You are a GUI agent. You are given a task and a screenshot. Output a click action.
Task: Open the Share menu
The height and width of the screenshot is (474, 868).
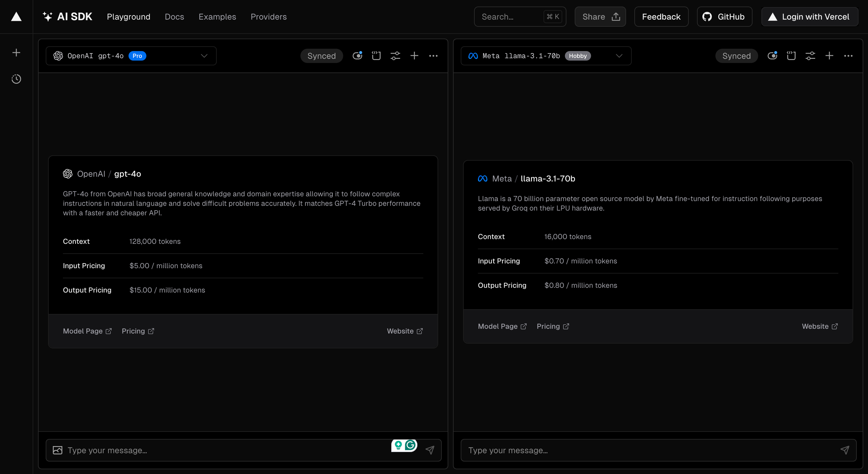[600, 17]
